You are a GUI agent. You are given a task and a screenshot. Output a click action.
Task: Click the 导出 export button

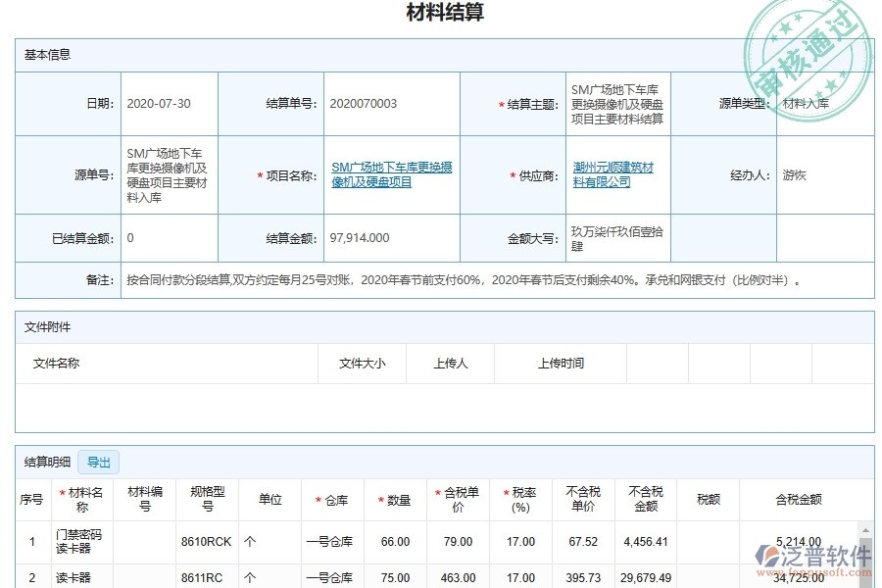pos(97,462)
